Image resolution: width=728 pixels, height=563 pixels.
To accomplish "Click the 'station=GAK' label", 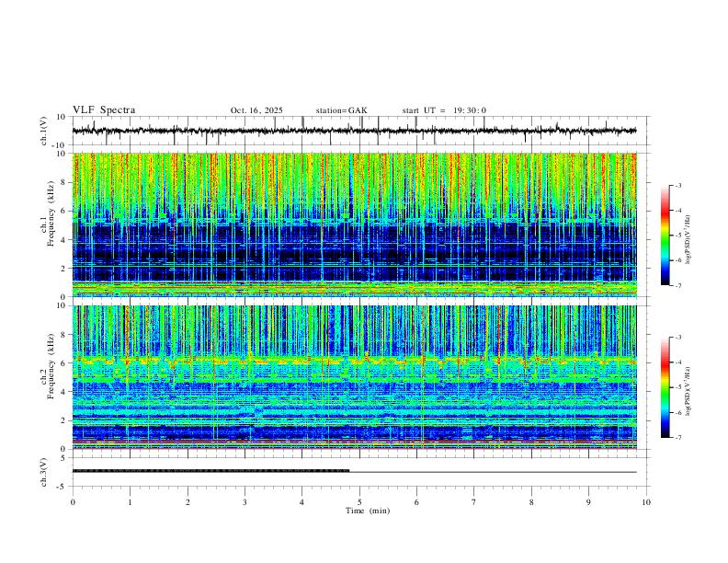I will [341, 110].
